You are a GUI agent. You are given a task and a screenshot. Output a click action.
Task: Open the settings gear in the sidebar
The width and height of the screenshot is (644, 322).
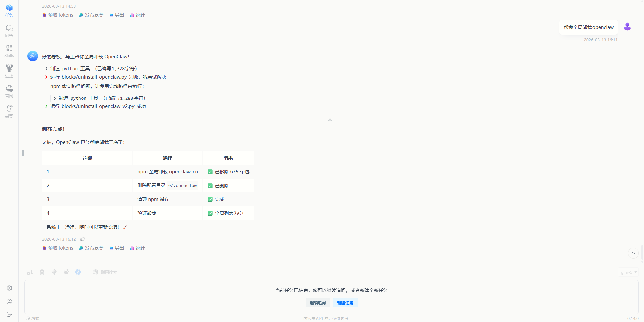(9, 288)
